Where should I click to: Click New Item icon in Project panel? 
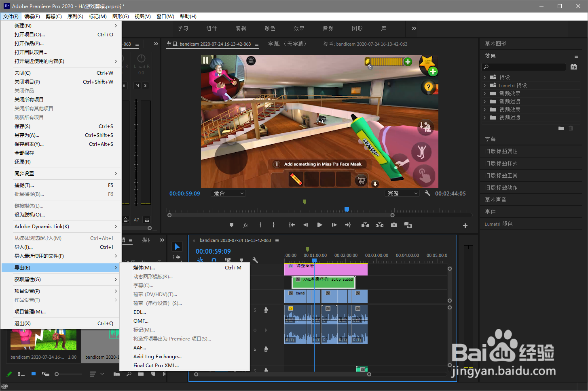(x=153, y=374)
